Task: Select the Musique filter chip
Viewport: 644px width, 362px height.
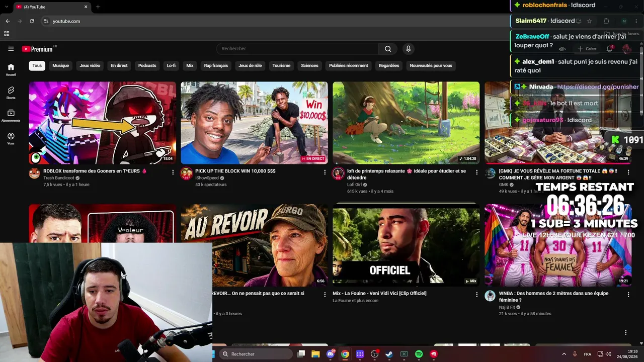Action: pyautogui.click(x=60, y=65)
